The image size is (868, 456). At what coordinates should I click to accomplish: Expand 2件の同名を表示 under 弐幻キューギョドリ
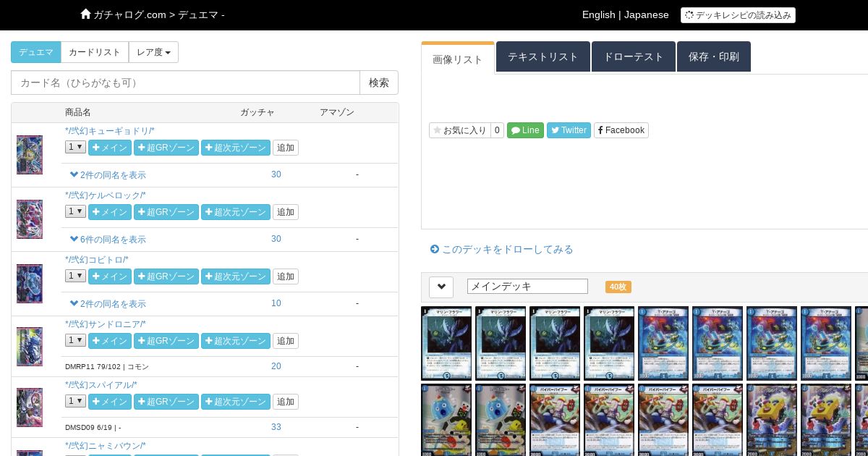108,175
